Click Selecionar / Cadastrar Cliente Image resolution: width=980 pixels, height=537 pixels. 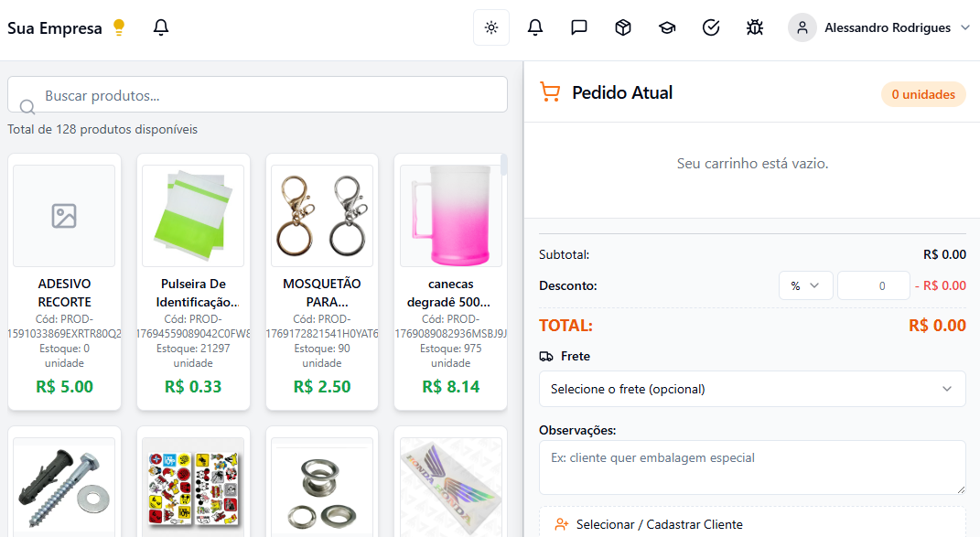coord(661,523)
